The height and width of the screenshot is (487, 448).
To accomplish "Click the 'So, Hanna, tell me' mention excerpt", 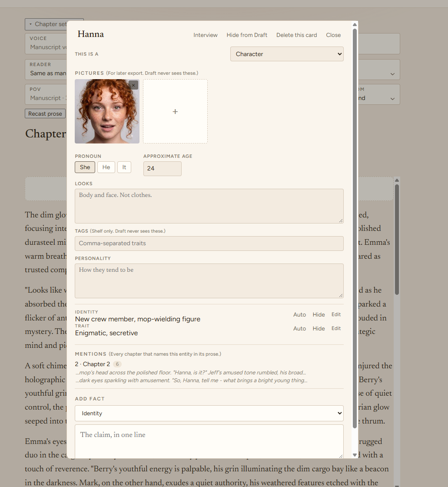I will pyautogui.click(x=191, y=380).
